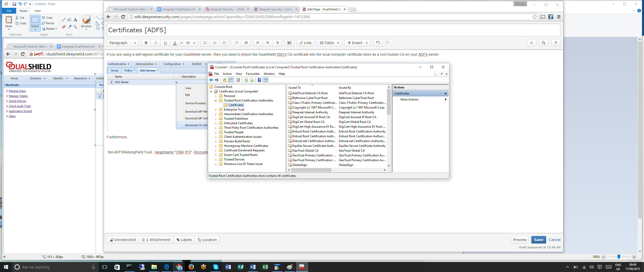
Task: Open find and replace search icon
Action: 543,43
